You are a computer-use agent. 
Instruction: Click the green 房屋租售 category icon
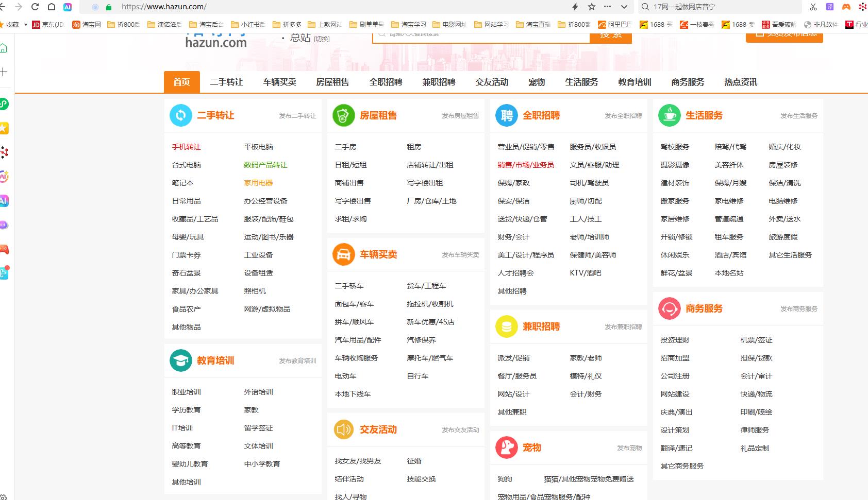pyautogui.click(x=343, y=115)
